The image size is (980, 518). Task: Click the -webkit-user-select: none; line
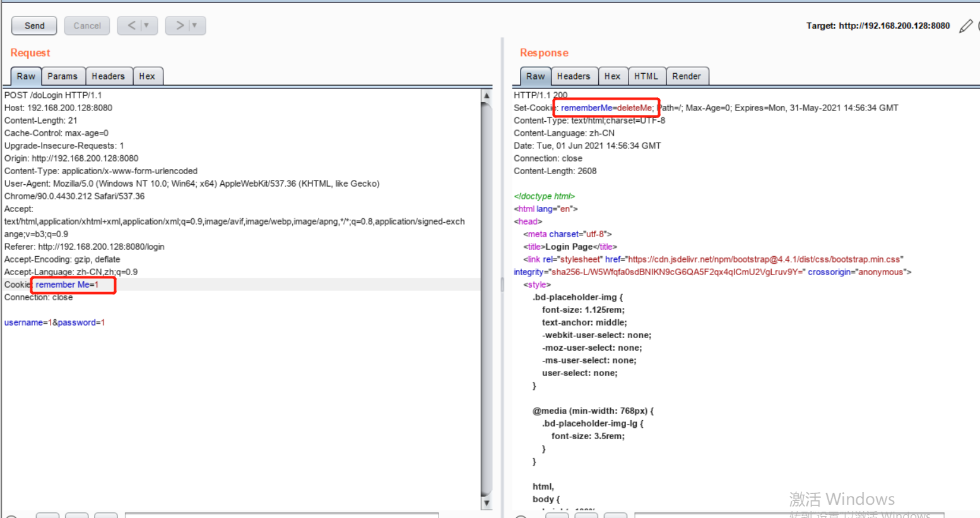tap(596, 335)
